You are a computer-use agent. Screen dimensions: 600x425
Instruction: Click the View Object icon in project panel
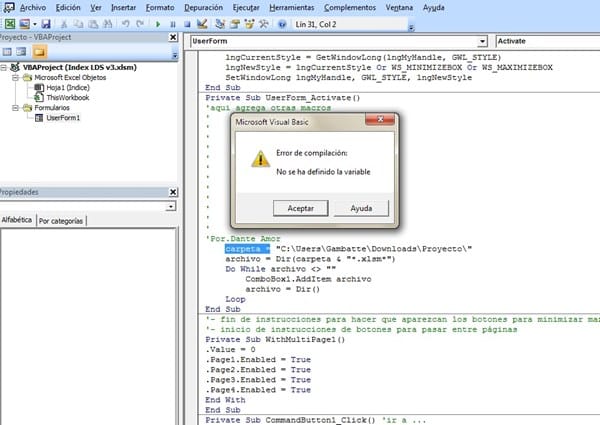(x=21, y=51)
